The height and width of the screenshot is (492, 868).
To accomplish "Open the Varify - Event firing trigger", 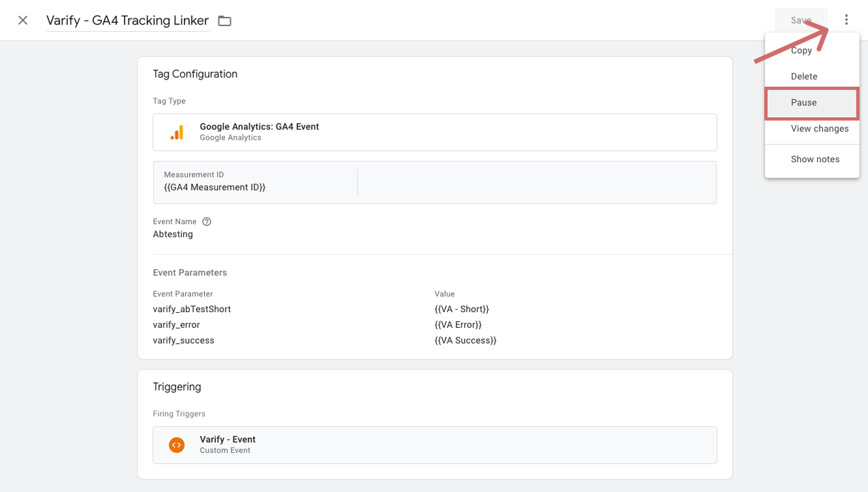I will point(435,445).
